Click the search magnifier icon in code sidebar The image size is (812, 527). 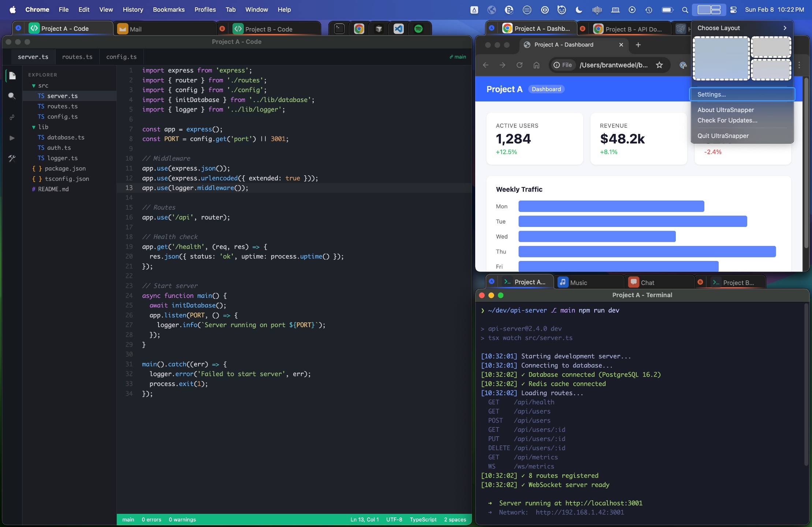[12, 96]
